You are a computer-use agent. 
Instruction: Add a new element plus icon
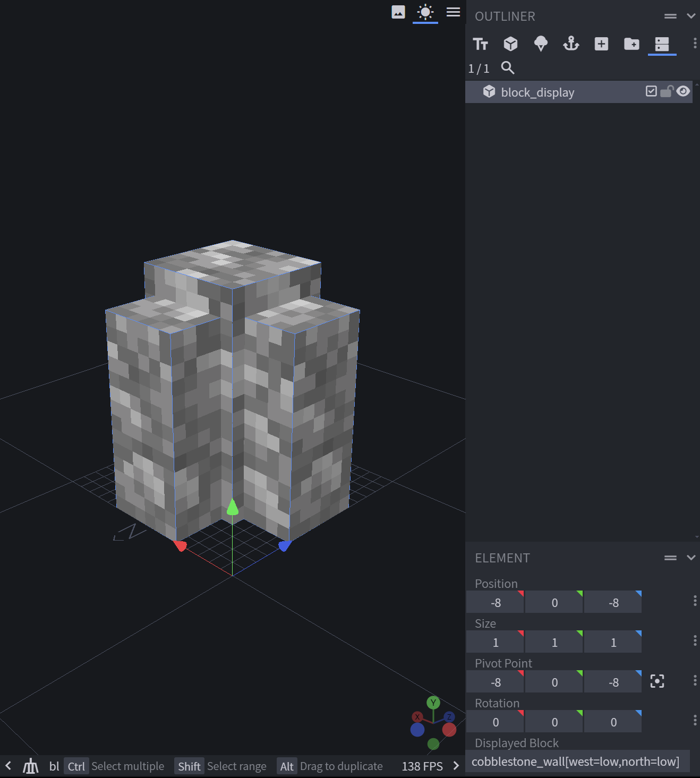[x=601, y=44]
